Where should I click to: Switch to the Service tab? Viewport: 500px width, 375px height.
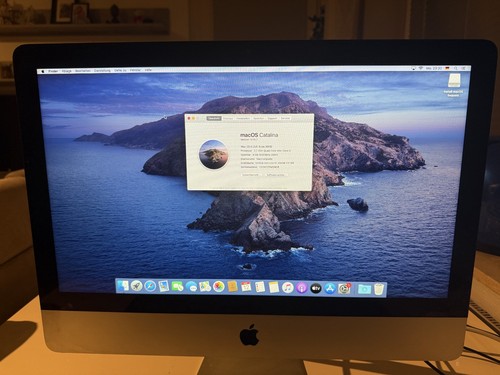[286, 118]
